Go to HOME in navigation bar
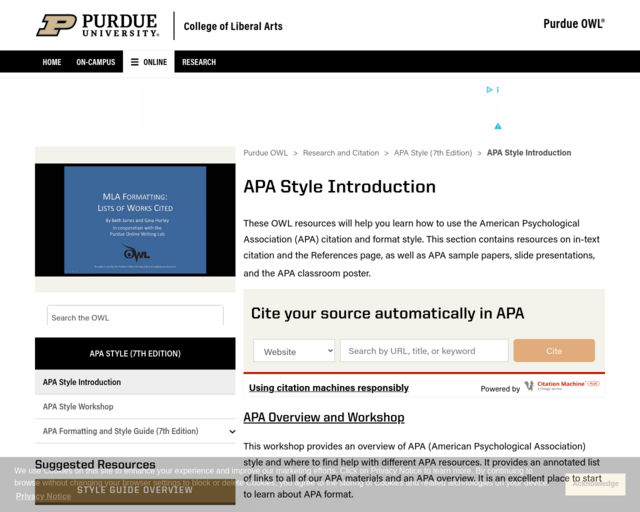Screen dimensions: 640x512 pyautogui.click(x=52, y=62)
